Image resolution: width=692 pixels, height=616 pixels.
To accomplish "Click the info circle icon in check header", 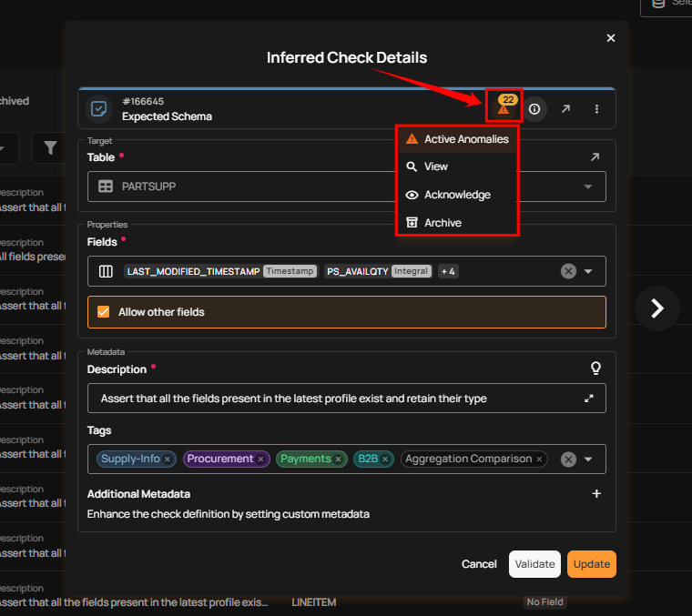I will coord(534,109).
